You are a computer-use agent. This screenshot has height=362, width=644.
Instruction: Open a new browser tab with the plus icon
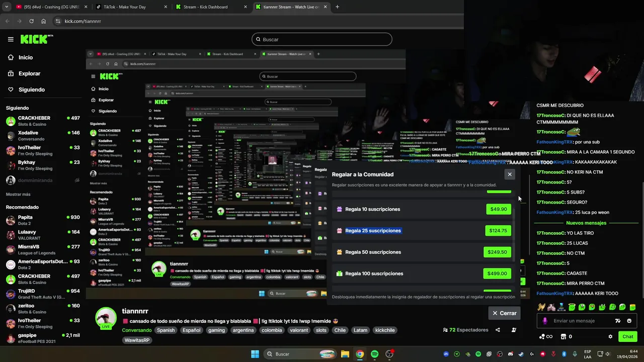pos(337,7)
